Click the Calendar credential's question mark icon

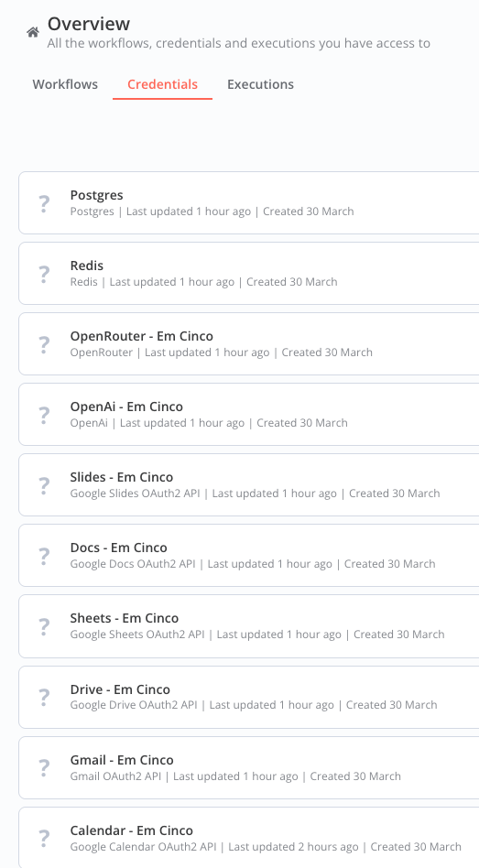tap(44, 838)
